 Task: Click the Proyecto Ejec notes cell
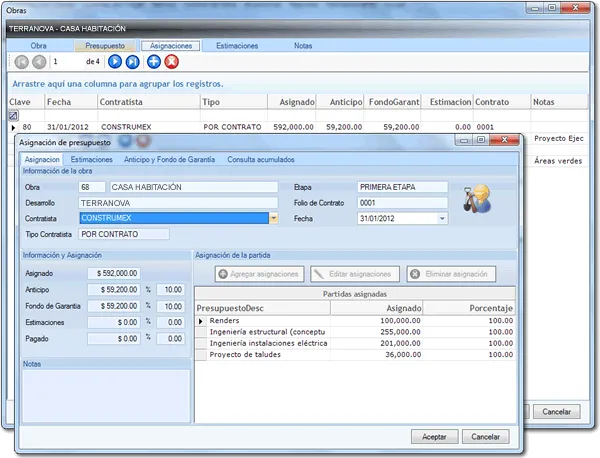pos(559,139)
